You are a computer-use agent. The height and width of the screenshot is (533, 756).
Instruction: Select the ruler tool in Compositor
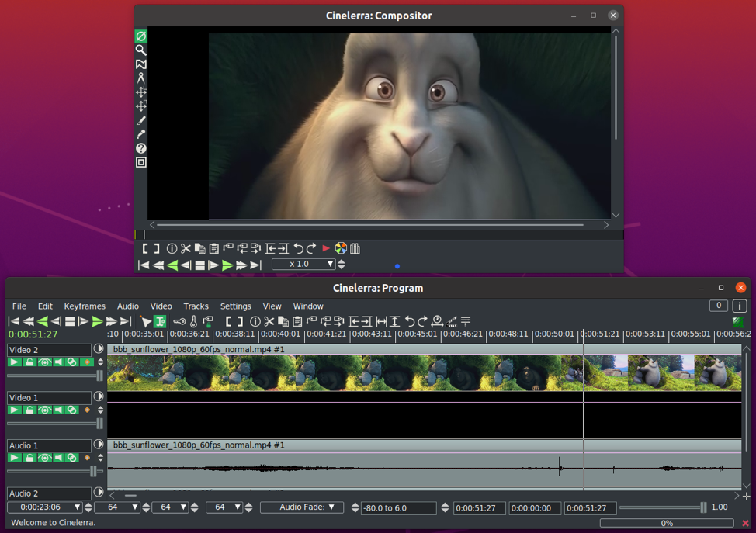coord(140,78)
